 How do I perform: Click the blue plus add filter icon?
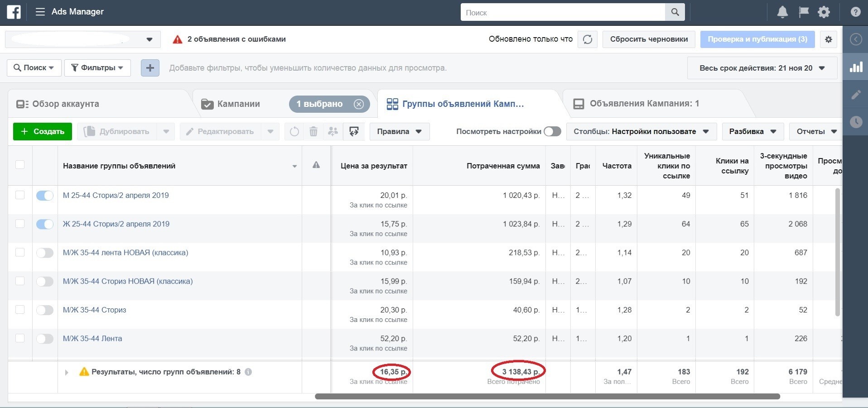[150, 68]
